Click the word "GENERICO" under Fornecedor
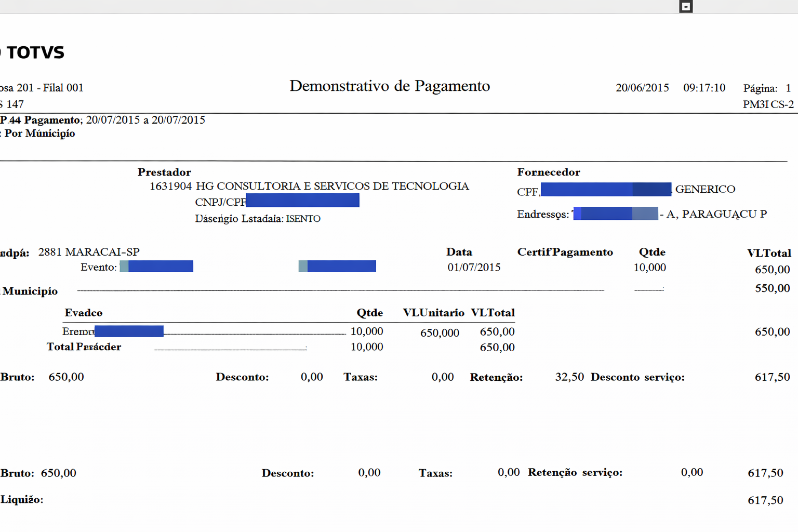This screenshot has height=532, width=798. pos(705,189)
